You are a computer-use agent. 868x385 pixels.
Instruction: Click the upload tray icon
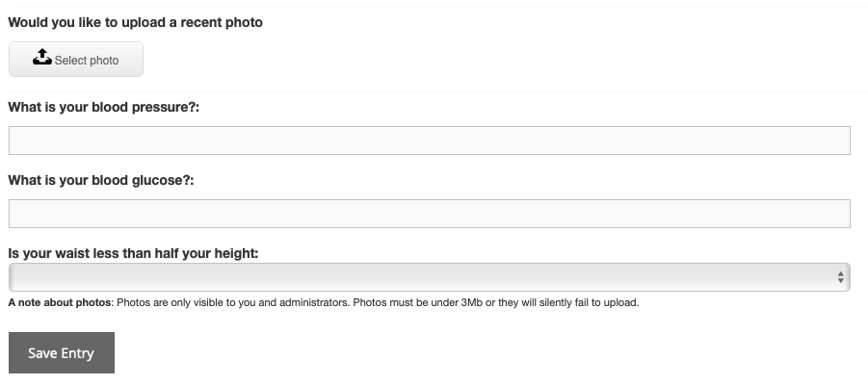(x=42, y=58)
